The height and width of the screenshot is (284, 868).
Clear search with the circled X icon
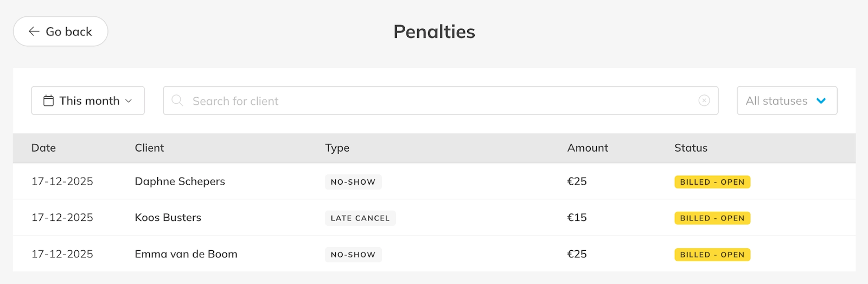coord(704,100)
